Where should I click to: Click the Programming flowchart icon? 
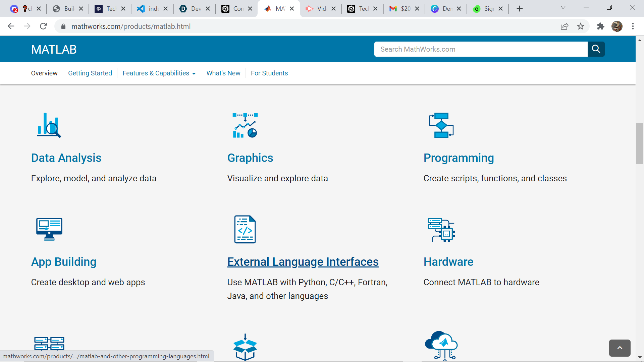click(441, 125)
